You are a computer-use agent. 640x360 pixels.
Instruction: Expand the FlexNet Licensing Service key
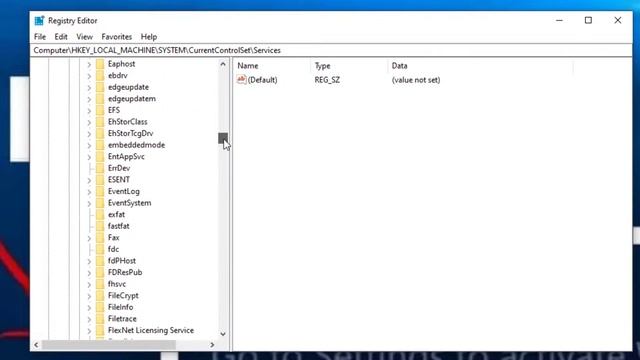(x=89, y=331)
